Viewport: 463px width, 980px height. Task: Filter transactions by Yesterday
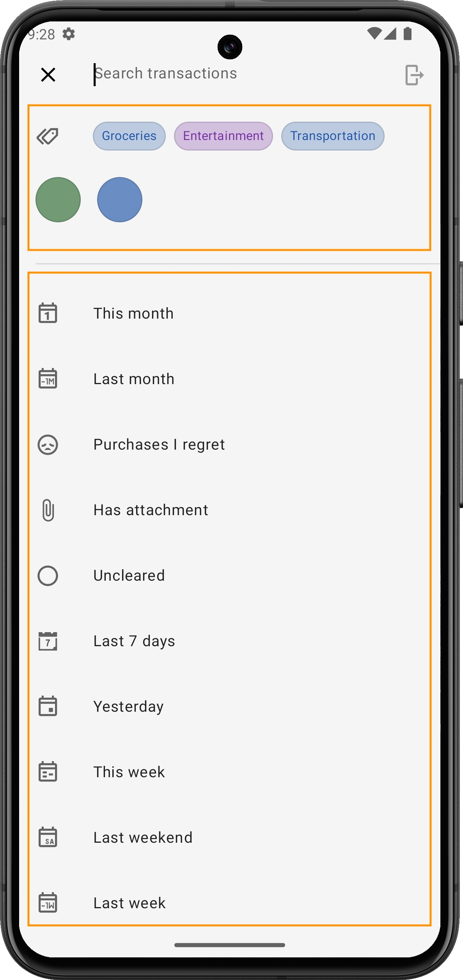pyautogui.click(x=128, y=707)
